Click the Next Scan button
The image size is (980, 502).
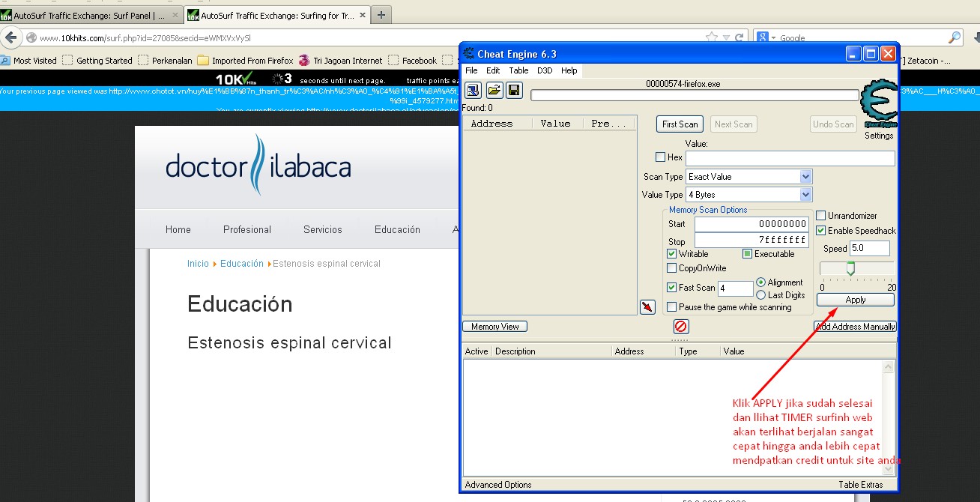coord(734,124)
